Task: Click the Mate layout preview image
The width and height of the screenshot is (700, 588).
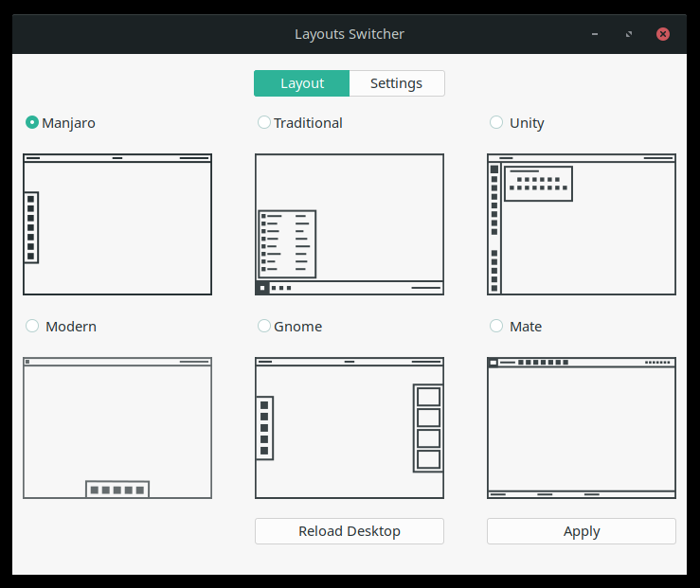Action: click(582, 428)
